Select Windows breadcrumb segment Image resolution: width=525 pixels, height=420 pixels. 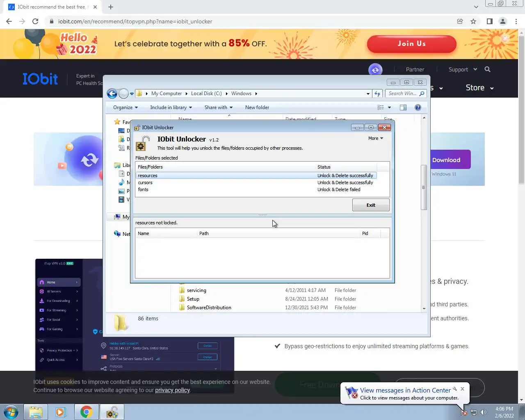click(241, 94)
